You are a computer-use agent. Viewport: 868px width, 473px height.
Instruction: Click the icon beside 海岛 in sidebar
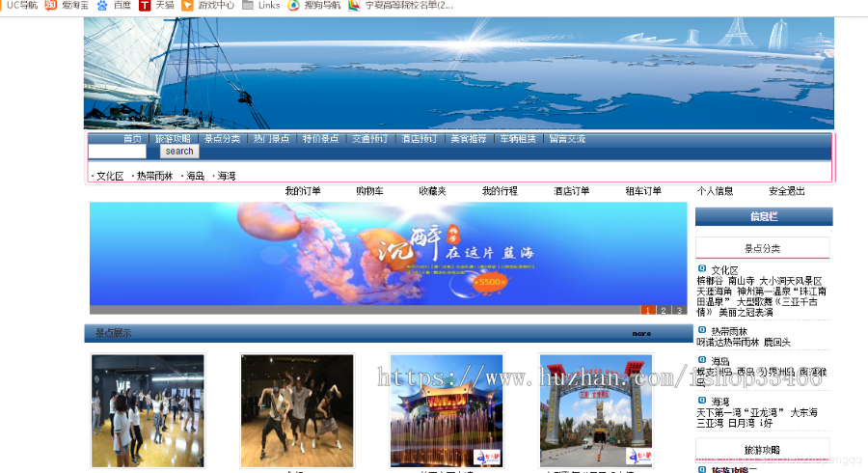(702, 360)
